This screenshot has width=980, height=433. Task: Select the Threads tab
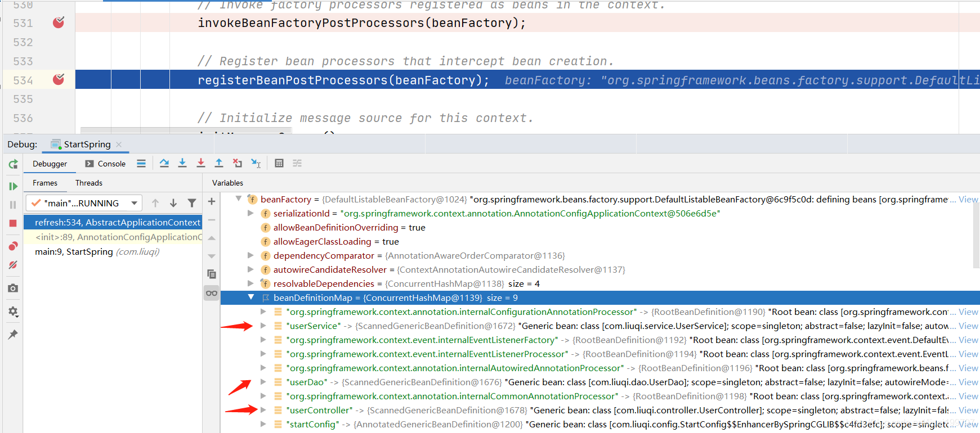[x=89, y=183]
